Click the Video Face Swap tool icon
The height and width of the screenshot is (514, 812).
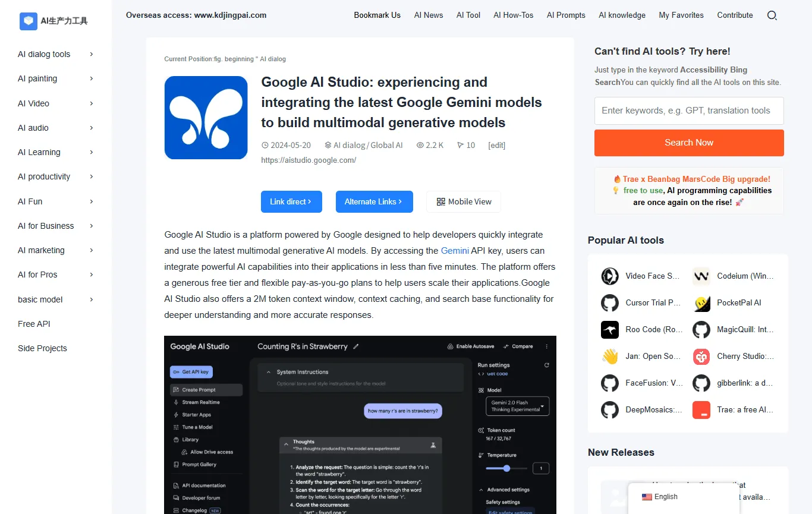(x=610, y=276)
